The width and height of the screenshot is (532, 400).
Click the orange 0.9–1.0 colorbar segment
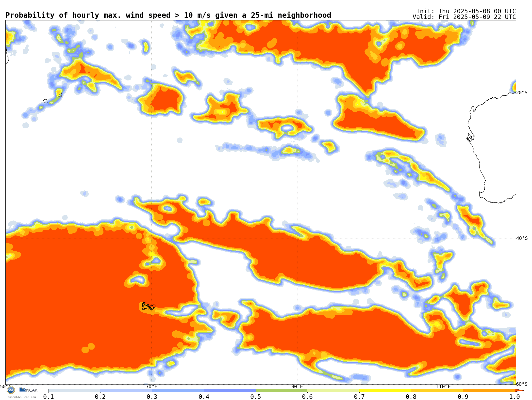[489, 390]
